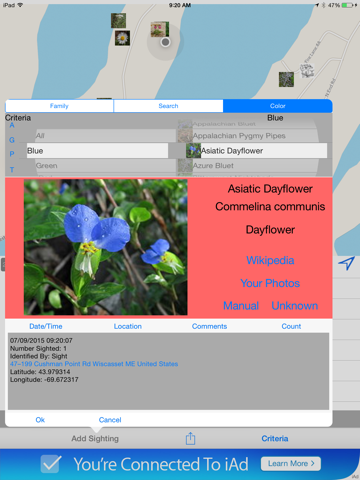Switch to the Family tab
This screenshot has width=360, height=480.
click(59, 106)
